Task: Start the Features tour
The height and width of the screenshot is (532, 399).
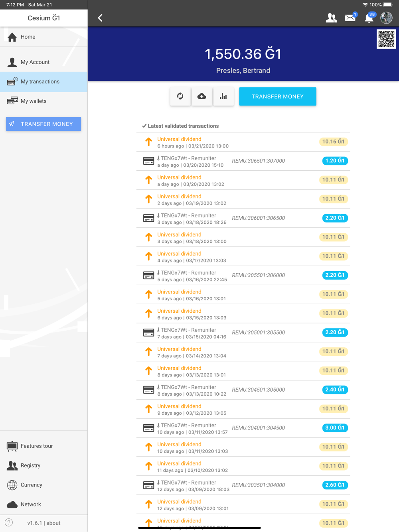Action: (x=44, y=446)
